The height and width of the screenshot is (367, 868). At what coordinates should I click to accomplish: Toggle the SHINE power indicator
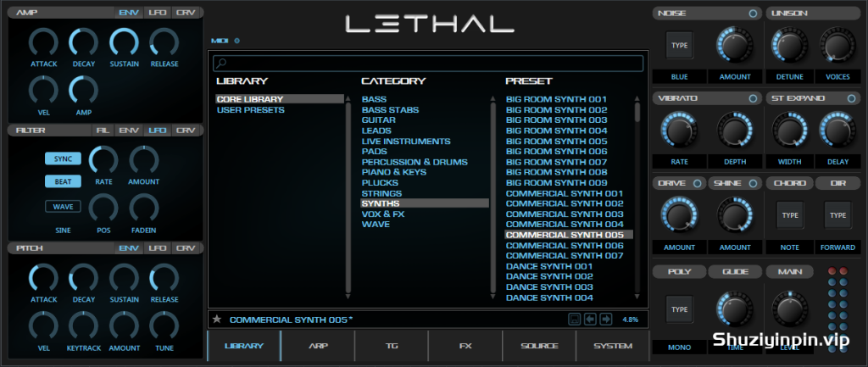(753, 183)
